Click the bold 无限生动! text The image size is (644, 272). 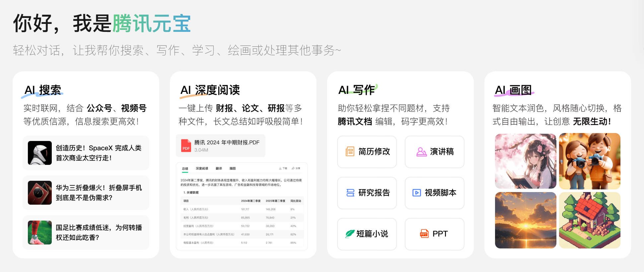coord(592,121)
